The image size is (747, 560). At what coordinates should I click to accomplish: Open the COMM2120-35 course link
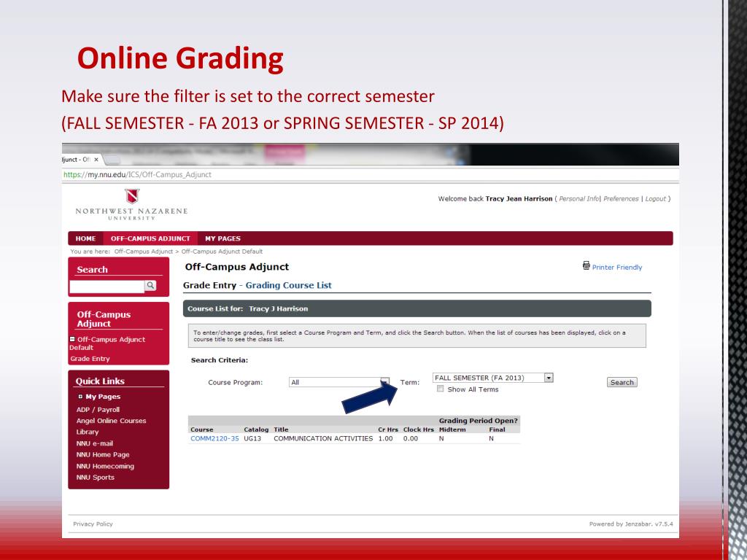click(214, 438)
